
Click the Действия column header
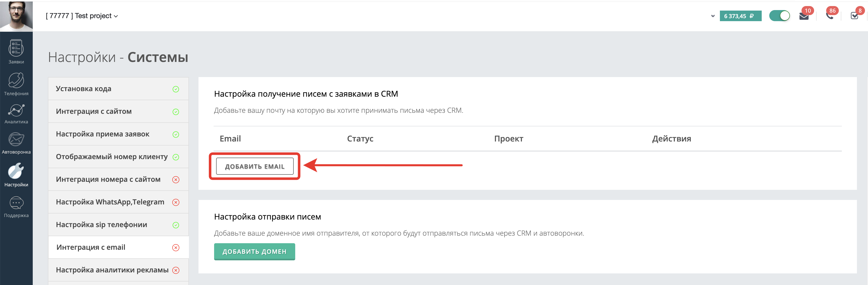pos(672,138)
